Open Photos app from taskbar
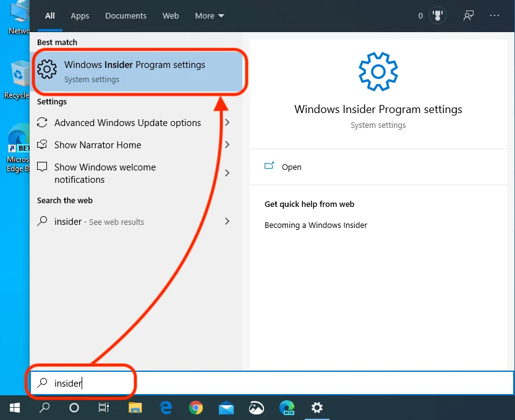Screen dimensions: 515x420 click(257, 408)
